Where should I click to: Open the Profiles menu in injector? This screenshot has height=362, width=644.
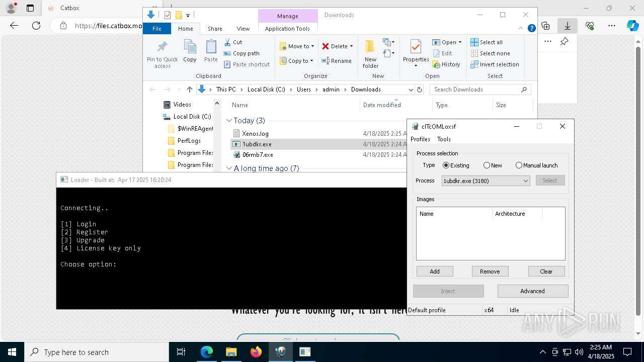[420, 139]
